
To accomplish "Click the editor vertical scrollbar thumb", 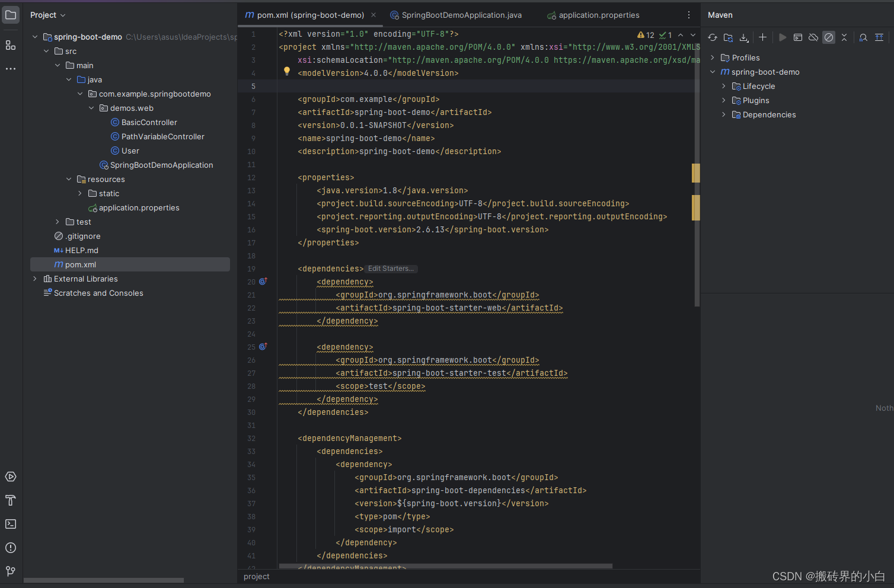I will click(697, 166).
